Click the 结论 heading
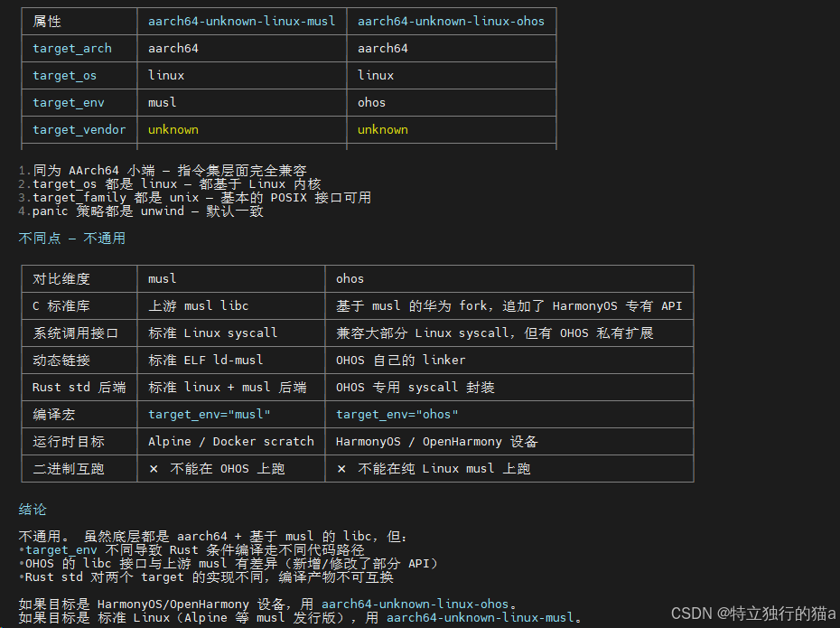 click(33, 510)
